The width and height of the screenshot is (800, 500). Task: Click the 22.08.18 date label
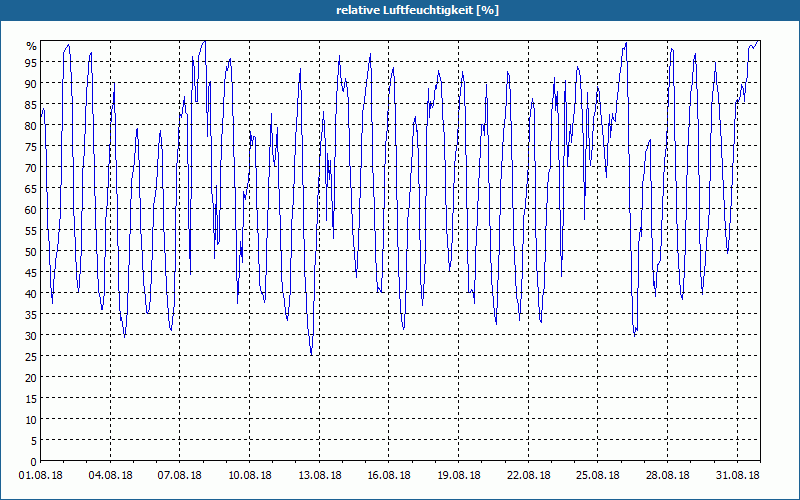point(529,475)
